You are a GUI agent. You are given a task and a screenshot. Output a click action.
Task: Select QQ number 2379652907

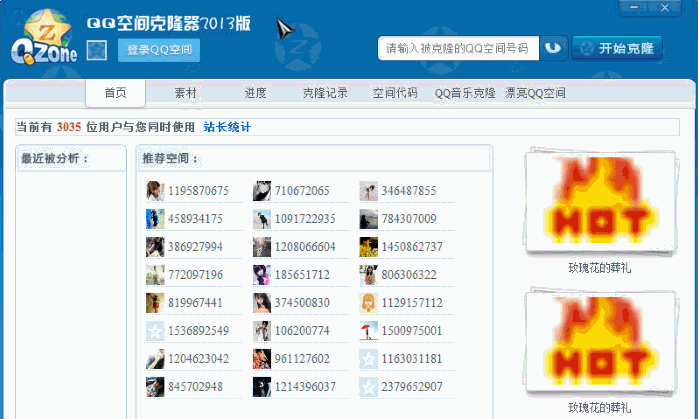(x=412, y=387)
